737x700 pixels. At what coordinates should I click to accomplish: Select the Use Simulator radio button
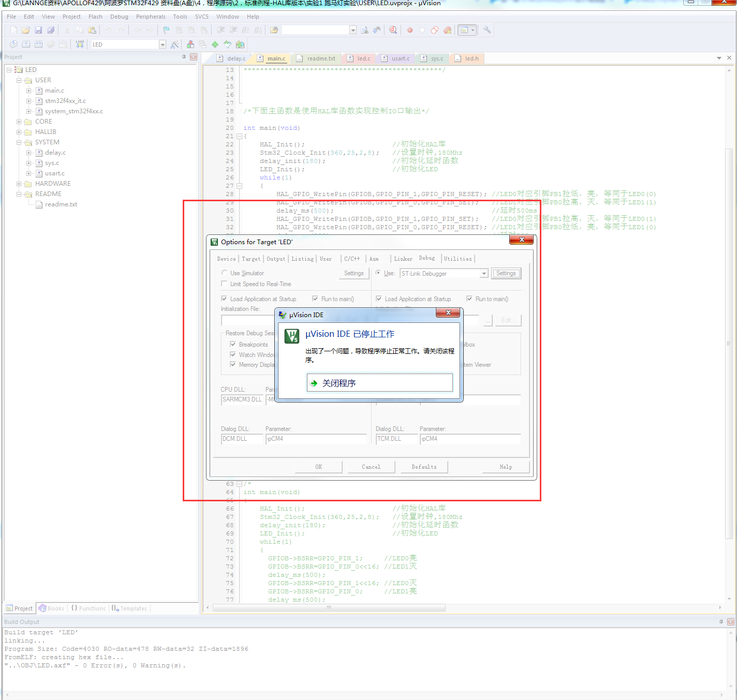(x=224, y=273)
